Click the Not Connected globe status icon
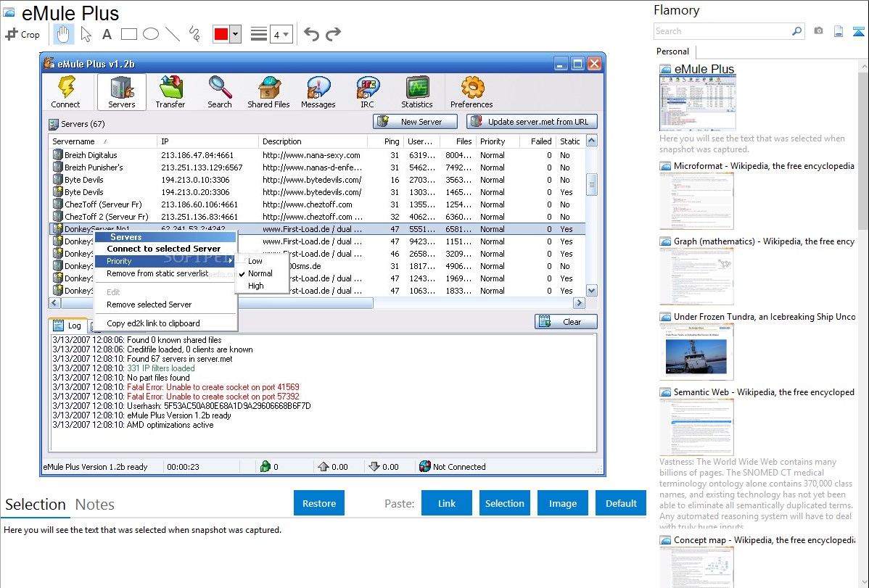 tap(425, 467)
